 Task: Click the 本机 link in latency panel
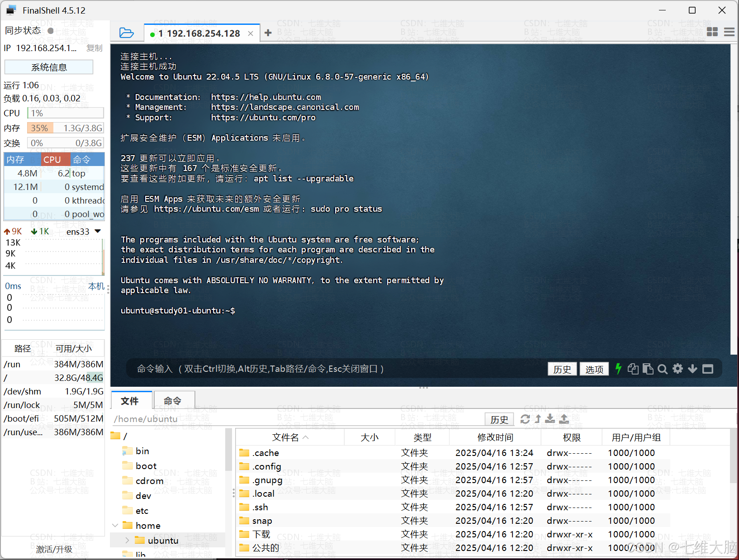[96, 286]
